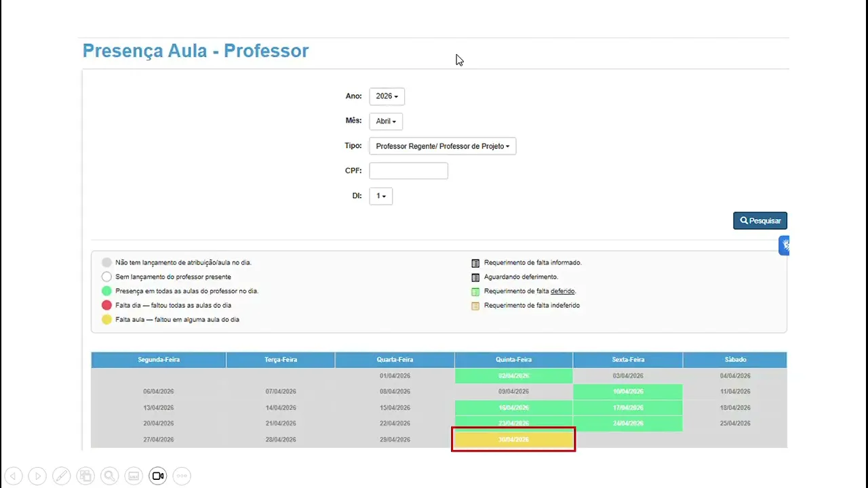This screenshot has width=868, height=488.
Task: Open the blue accessibility hand widget
Action: (784, 245)
